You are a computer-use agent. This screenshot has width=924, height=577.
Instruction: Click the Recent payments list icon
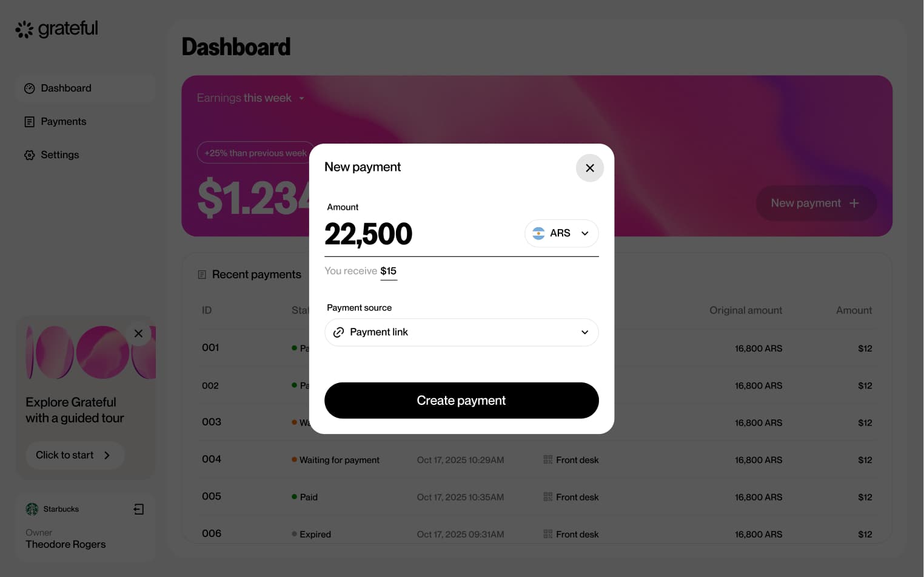(203, 275)
